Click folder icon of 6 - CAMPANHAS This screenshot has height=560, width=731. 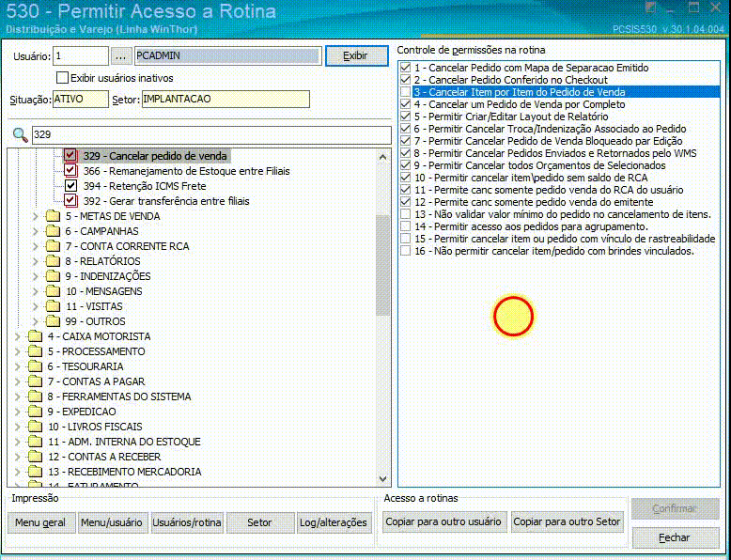click(x=54, y=231)
